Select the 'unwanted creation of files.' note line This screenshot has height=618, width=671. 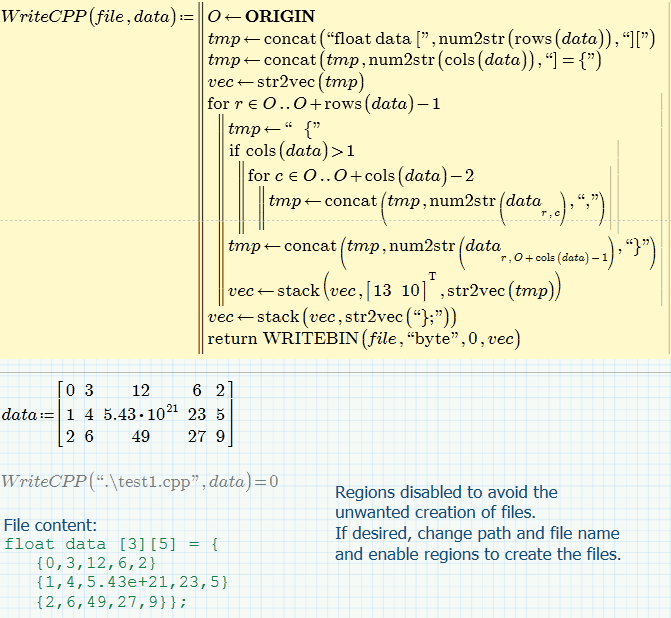pyautogui.click(x=435, y=512)
